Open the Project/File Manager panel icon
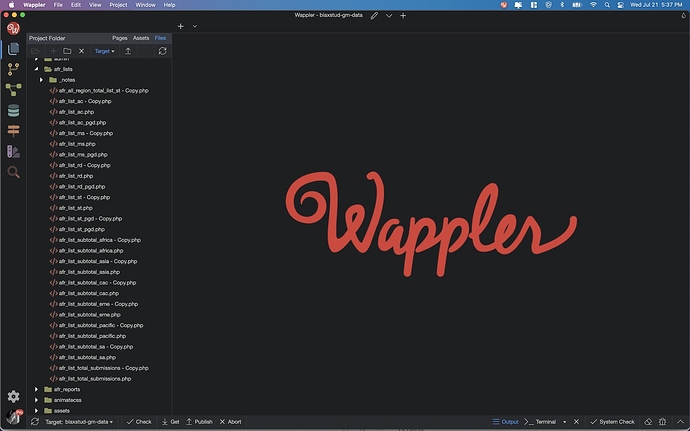 [13, 48]
